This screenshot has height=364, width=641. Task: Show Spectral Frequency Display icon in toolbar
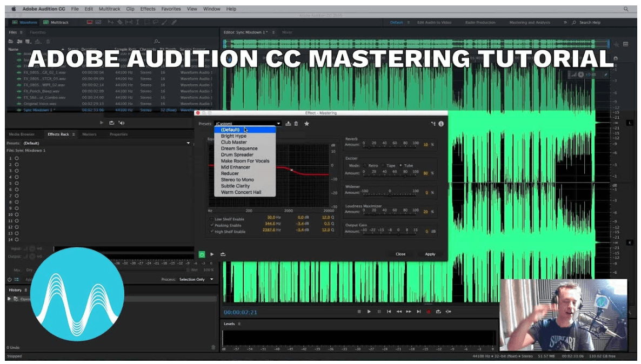tap(90, 22)
